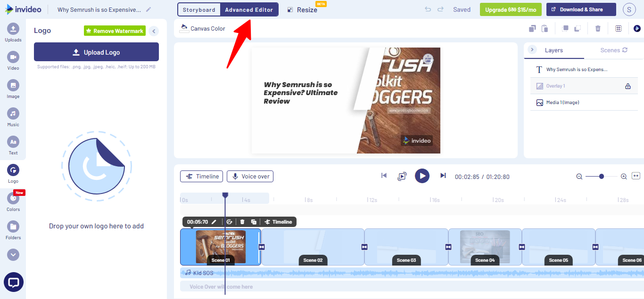The height and width of the screenshot is (299, 644).
Task: Delete the selected canvas element
Action: (598, 28)
